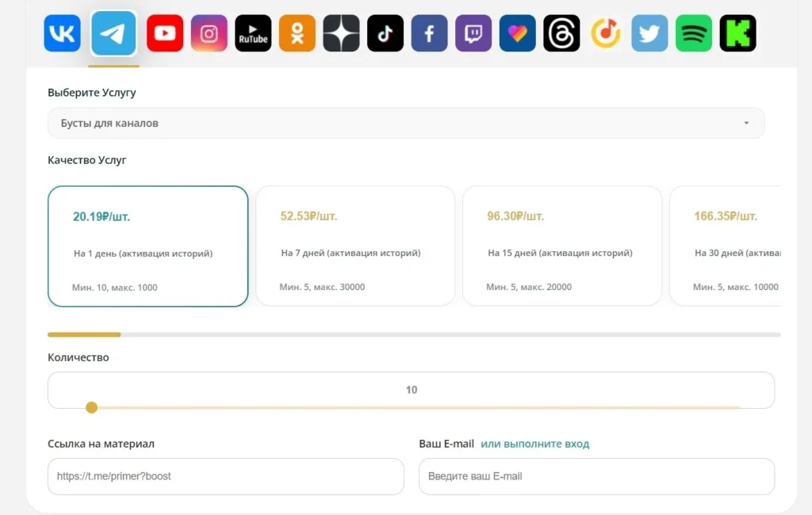The width and height of the screenshot is (812, 515).
Task: Click 'Мин. 5, макс. 20000' text
Action: pyautogui.click(x=529, y=287)
